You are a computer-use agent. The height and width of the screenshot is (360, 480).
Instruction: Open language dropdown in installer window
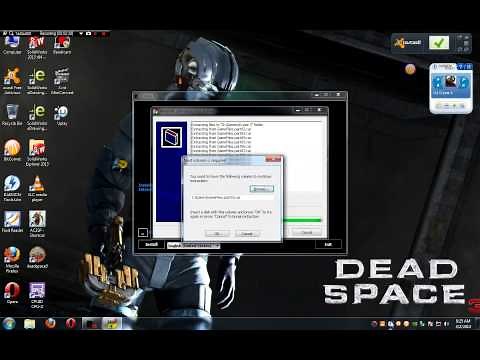tap(193, 246)
